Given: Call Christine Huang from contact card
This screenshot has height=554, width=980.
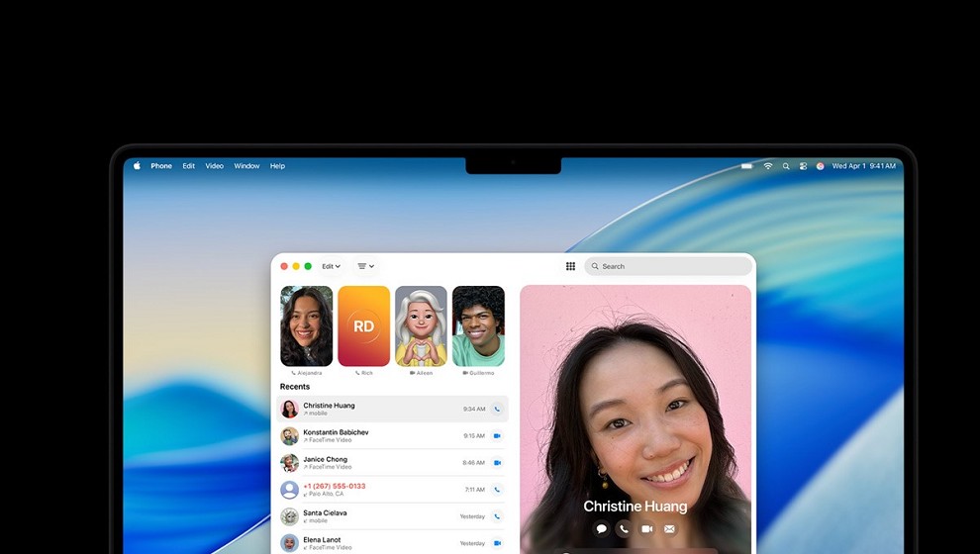Looking at the screenshot, I should [x=624, y=529].
